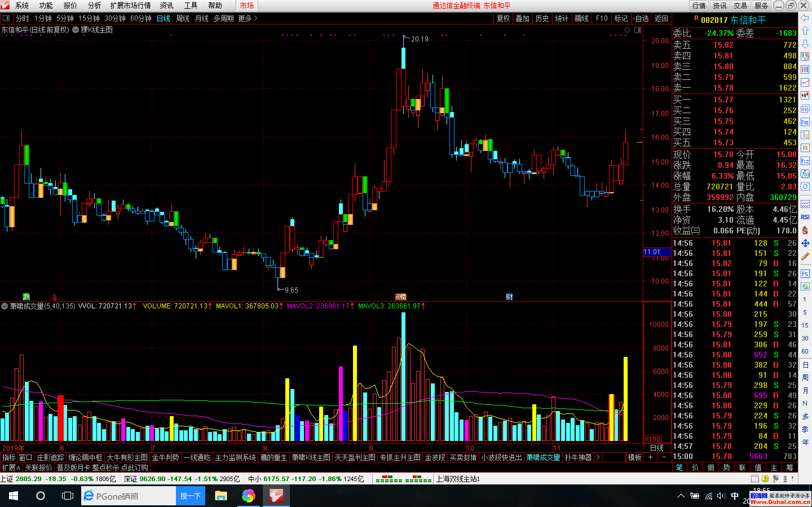This screenshot has width=812, height=507.
Task: Click the 叠加 button
Action: tap(522, 18)
